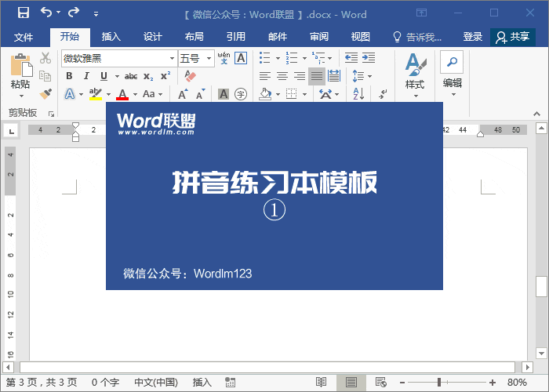Save the document using the floppy icon

click(24, 13)
